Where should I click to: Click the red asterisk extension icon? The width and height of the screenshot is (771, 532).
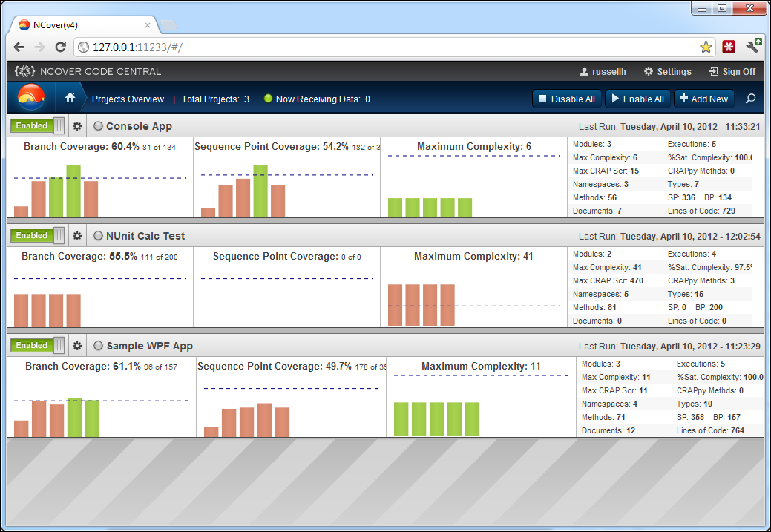[x=729, y=47]
